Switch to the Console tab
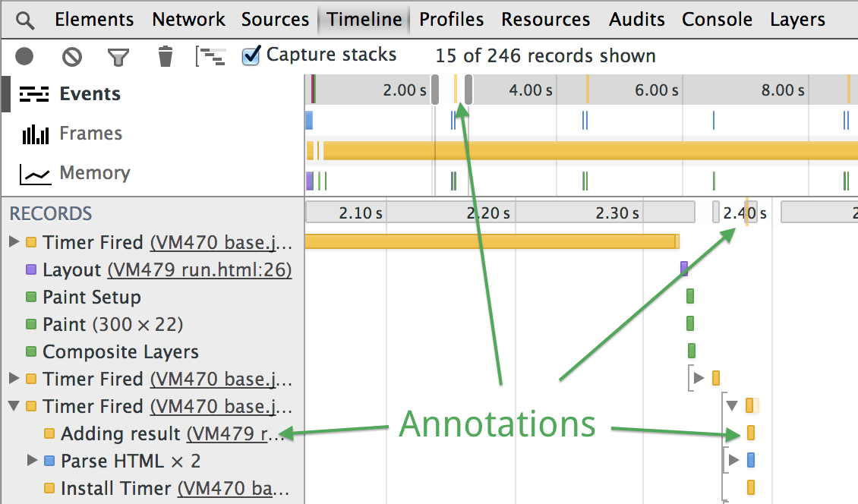The image size is (858, 504). tap(717, 19)
